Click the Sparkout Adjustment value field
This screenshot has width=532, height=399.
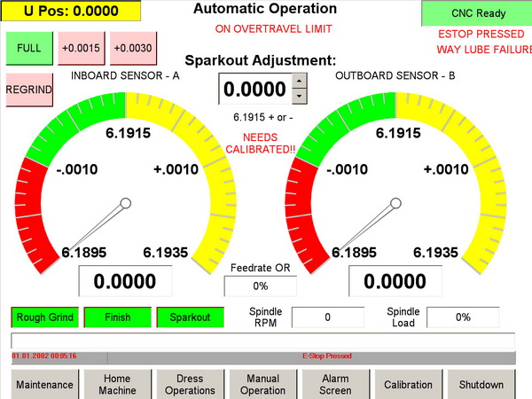(x=254, y=90)
